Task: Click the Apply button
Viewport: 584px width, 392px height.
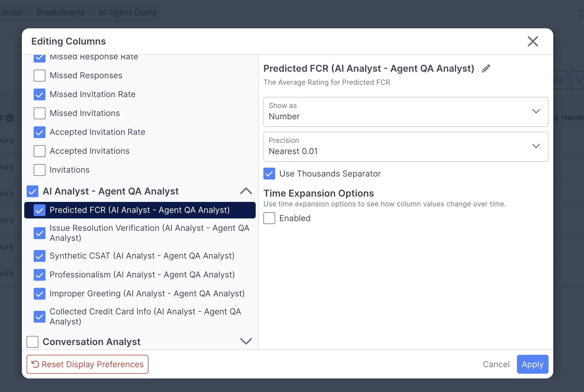Action: click(532, 364)
